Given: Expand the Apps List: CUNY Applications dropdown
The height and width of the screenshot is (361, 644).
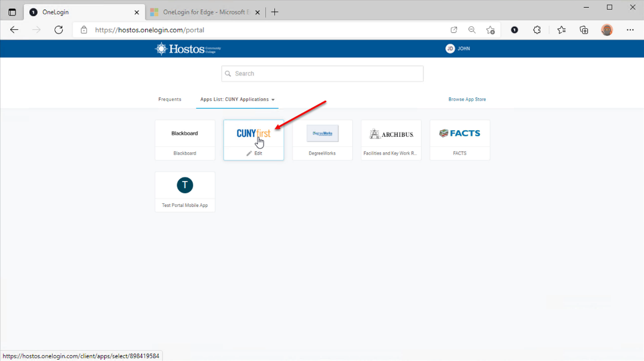Looking at the screenshot, I should [x=238, y=100].
